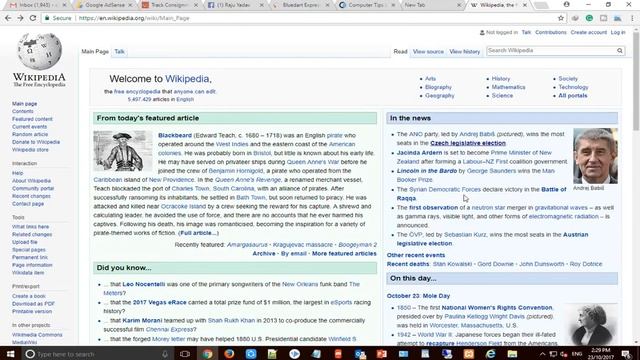
Task: Open Random article in sidebar
Action: coord(30,134)
